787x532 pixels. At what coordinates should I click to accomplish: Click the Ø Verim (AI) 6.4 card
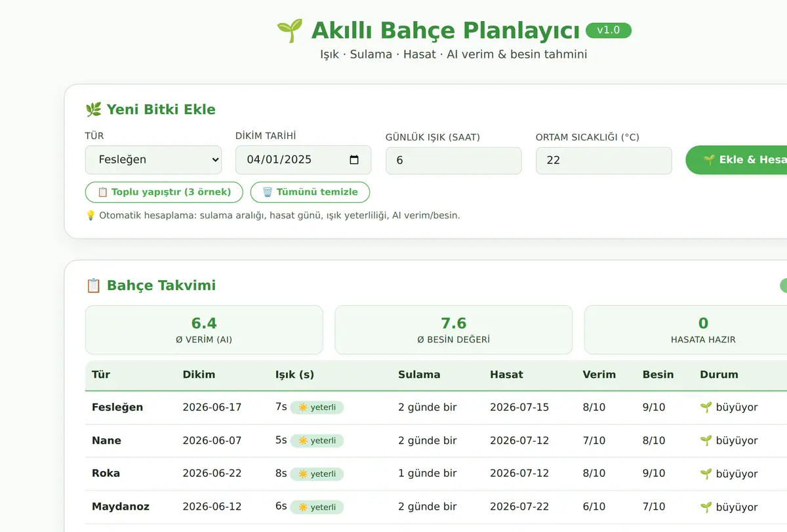coord(204,330)
